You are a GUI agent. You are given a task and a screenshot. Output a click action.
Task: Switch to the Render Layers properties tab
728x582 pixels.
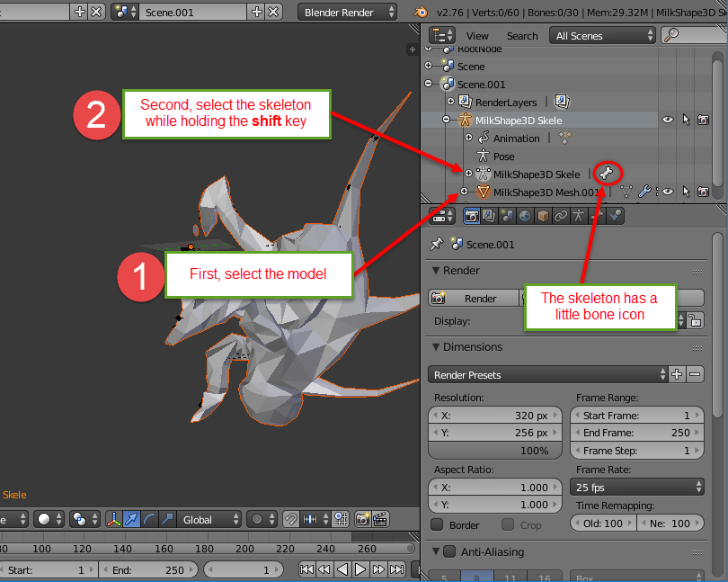[x=489, y=216]
